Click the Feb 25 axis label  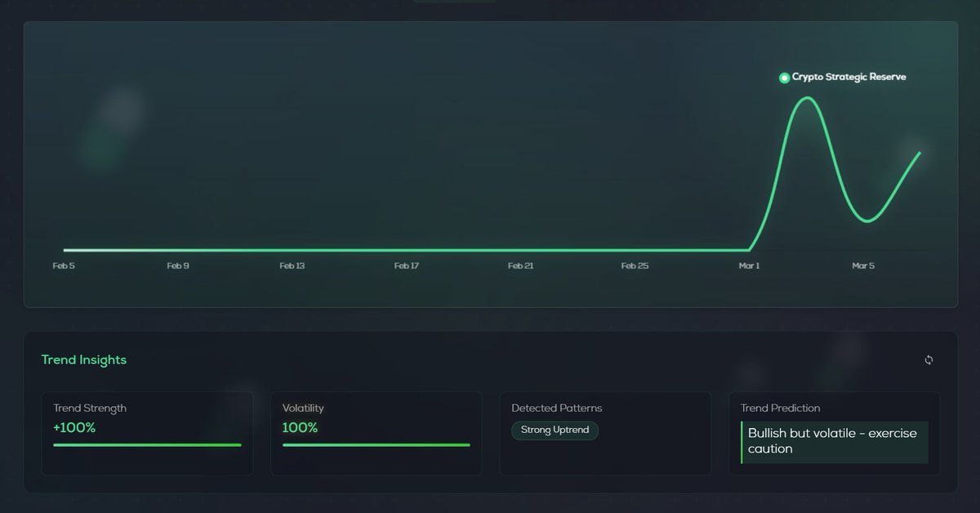pos(635,266)
